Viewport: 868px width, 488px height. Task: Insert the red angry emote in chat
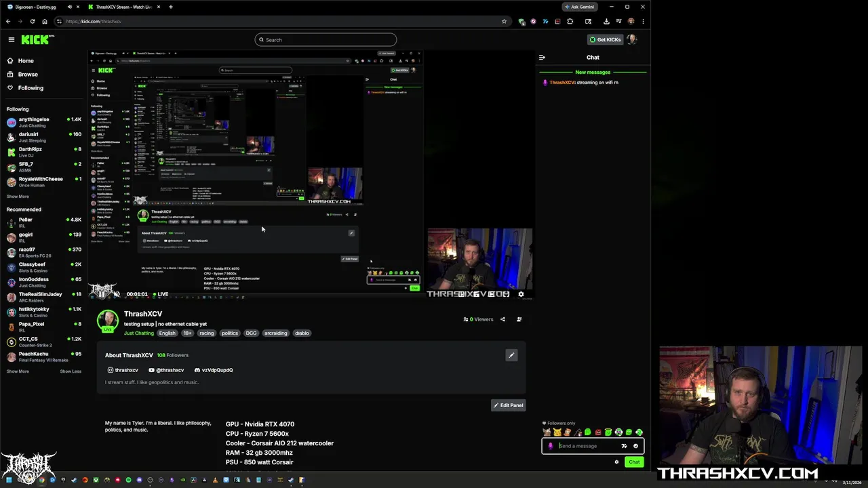tap(598, 432)
